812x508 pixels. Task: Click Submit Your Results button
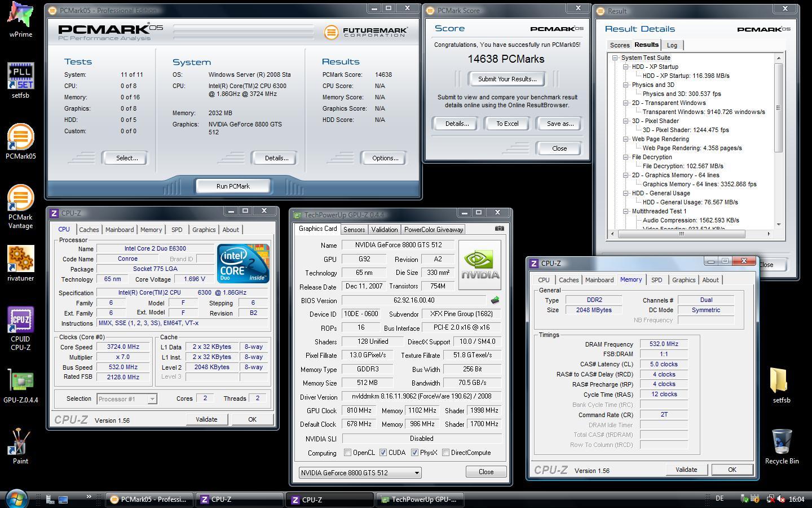(x=507, y=79)
